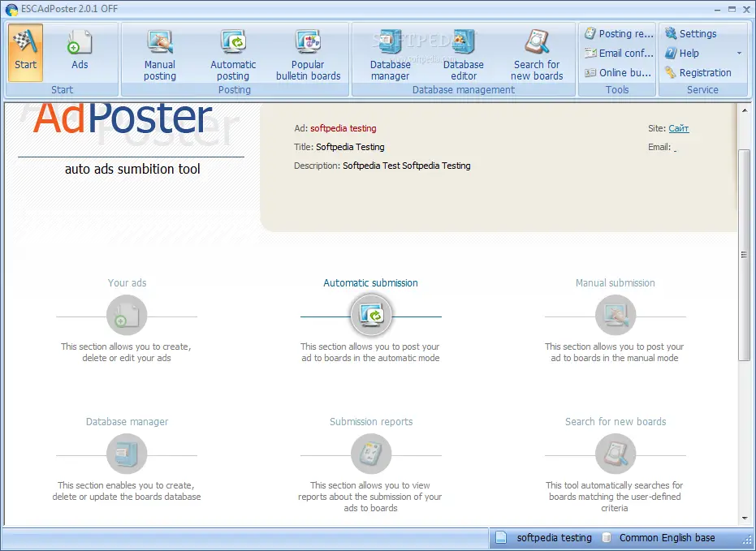Click softpedia testing in the status bar
This screenshot has height=551, width=756.
tap(554, 537)
